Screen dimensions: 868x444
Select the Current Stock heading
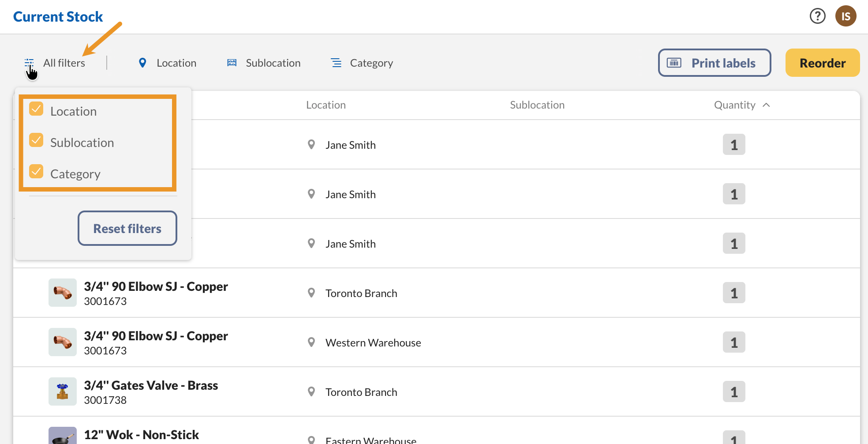[x=58, y=16]
